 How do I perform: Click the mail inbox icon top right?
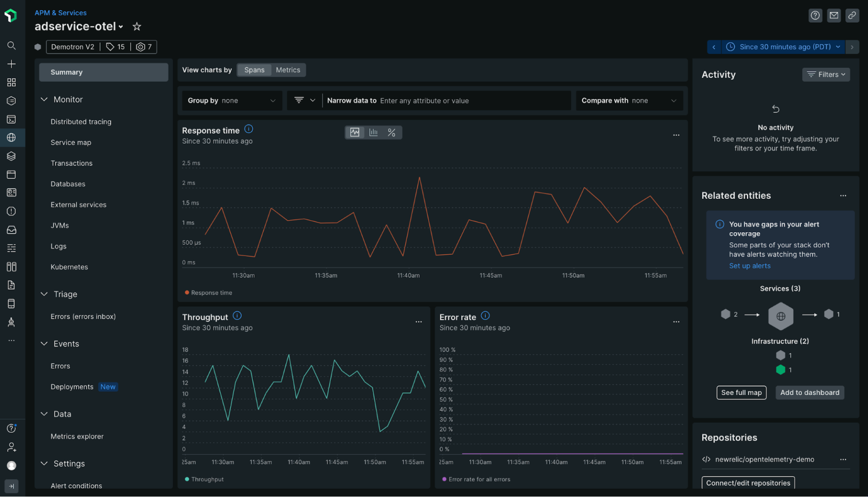click(834, 15)
